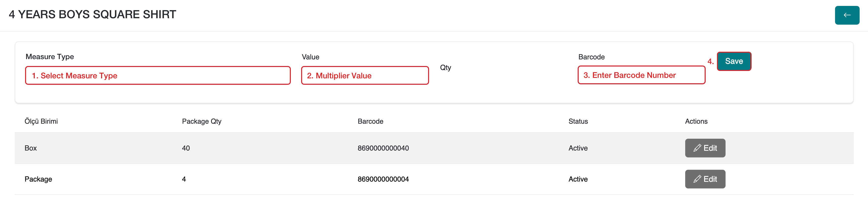Click the Ölçü Birimi column header
Screen dimensions: 868x202
(x=41, y=121)
